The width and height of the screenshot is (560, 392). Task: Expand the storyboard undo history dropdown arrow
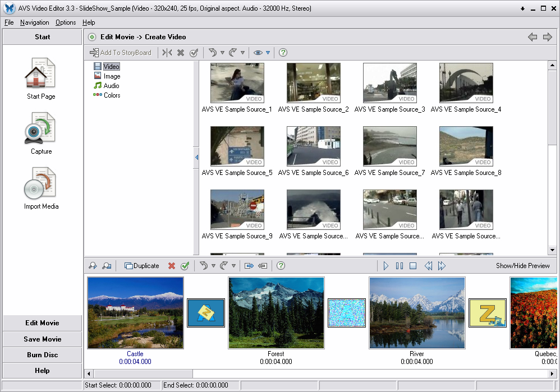[213, 266]
